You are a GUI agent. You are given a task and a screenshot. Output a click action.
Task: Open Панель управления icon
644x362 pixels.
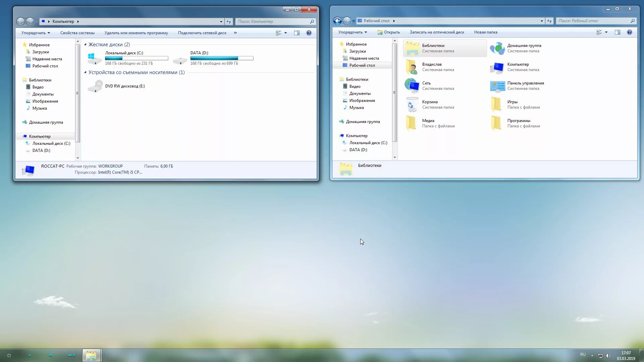[497, 86]
